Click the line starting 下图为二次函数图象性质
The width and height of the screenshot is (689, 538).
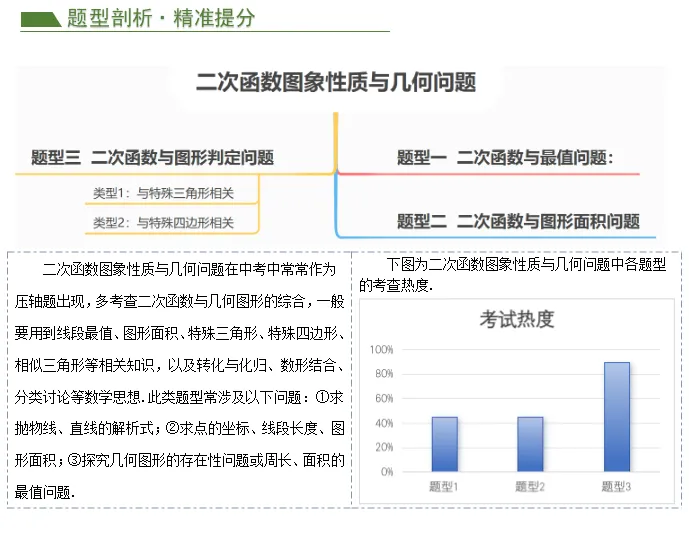526,264
